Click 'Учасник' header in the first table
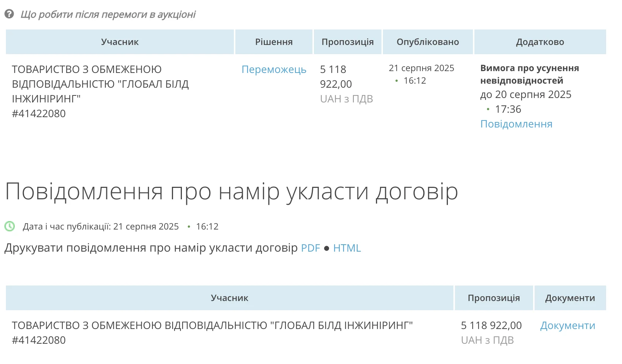The height and width of the screenshot is (364, 622). coord(120,42)
